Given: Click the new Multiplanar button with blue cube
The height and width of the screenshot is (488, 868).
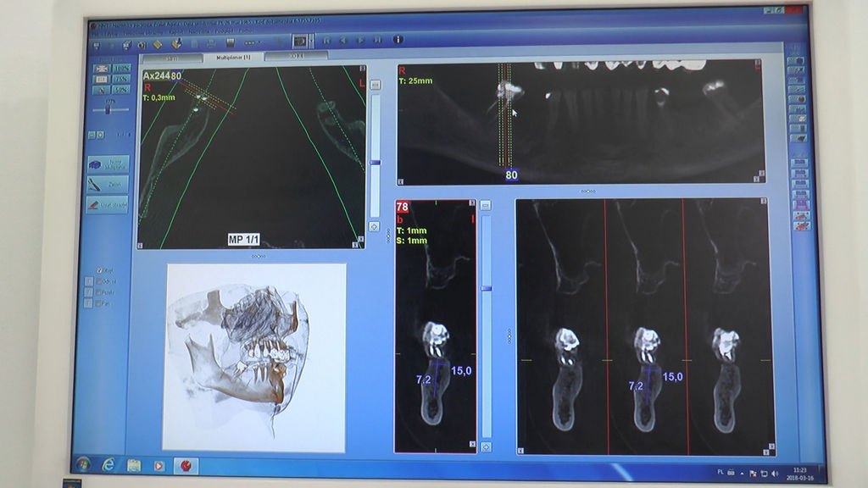Looking at the screenshot, I should (108, 164).
